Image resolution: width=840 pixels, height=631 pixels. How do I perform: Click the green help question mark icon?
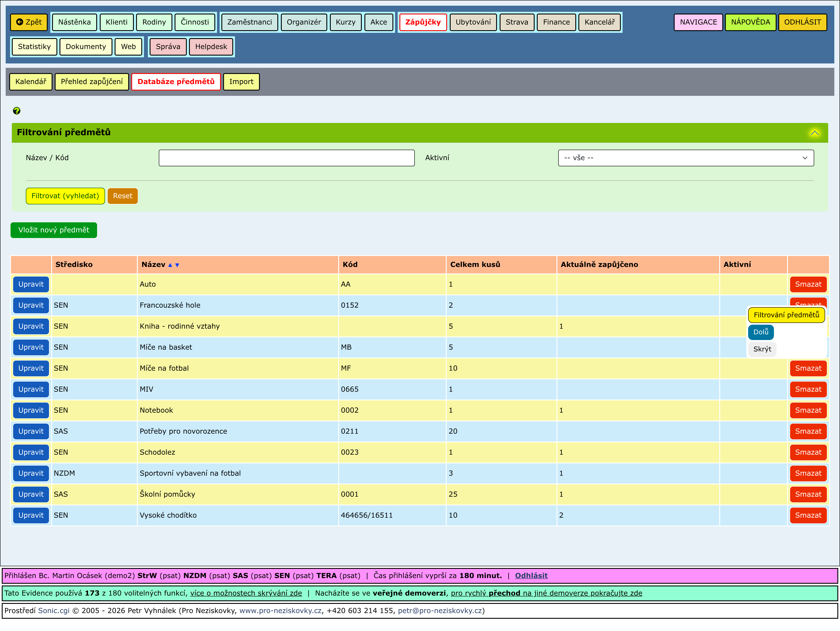click(x=16, y=110)
